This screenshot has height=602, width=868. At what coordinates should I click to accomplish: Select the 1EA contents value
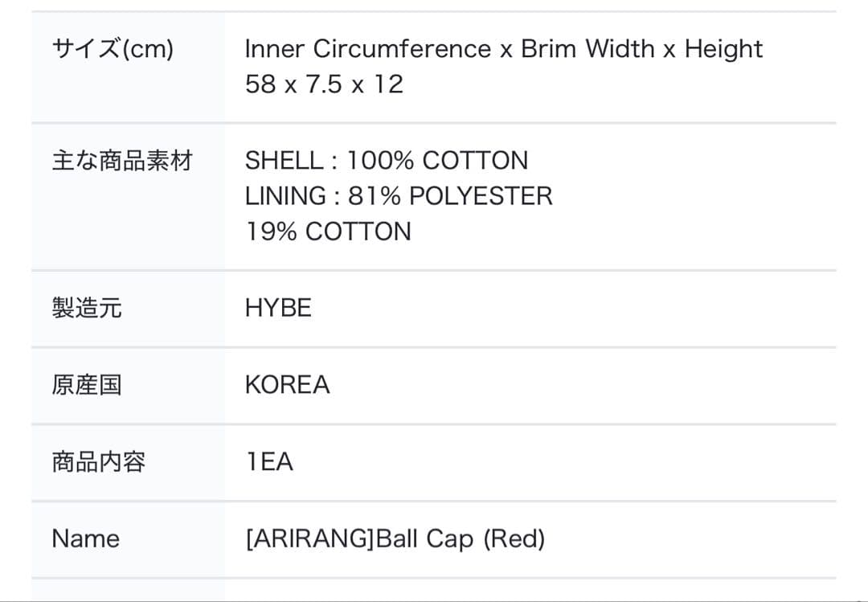269,462
